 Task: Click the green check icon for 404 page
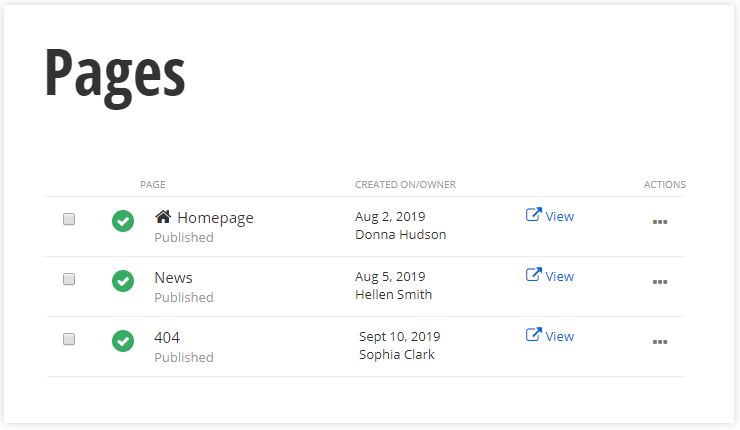tap(123, 341)
